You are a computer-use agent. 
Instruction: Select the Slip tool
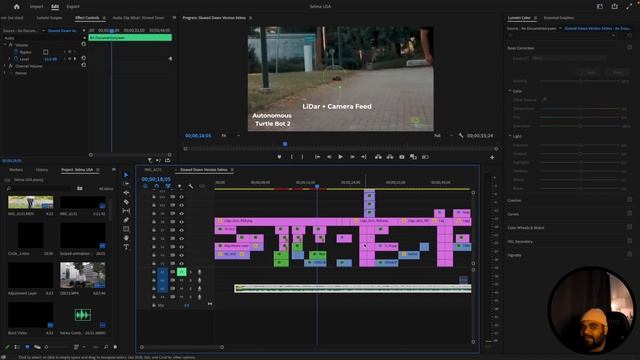[126, 211]
